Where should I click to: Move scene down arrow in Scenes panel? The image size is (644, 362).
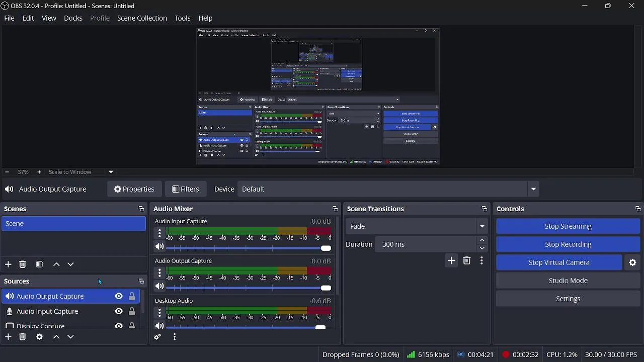tap(71, 264)
